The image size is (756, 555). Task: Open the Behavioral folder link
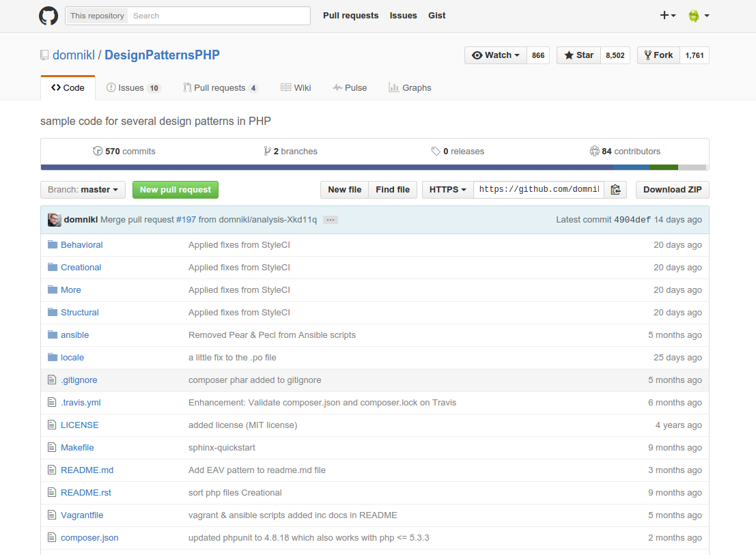[81, 245]
